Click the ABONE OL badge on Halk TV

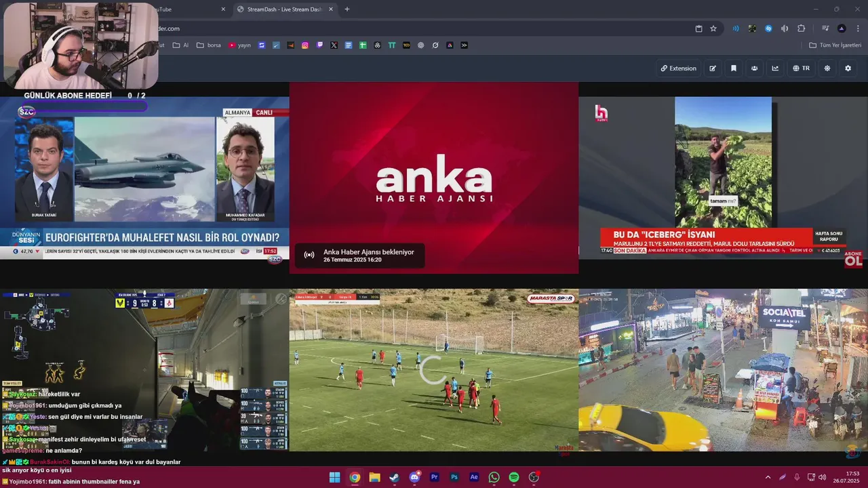point(853,258)
